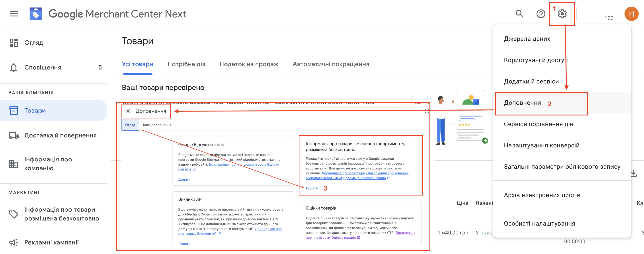Screen dimensions: 644x254
Task: Open Докладніше link for місцевого асортименту platform
Action: tap(357, 176)
